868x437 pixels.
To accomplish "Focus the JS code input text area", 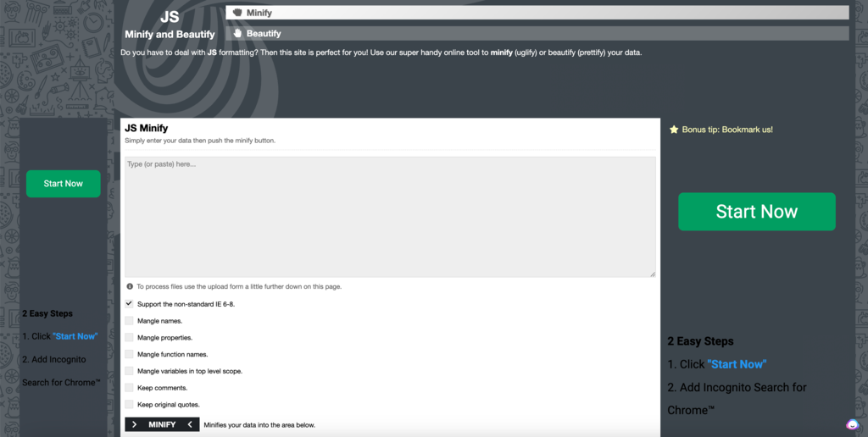I will [x=390, y=217].
